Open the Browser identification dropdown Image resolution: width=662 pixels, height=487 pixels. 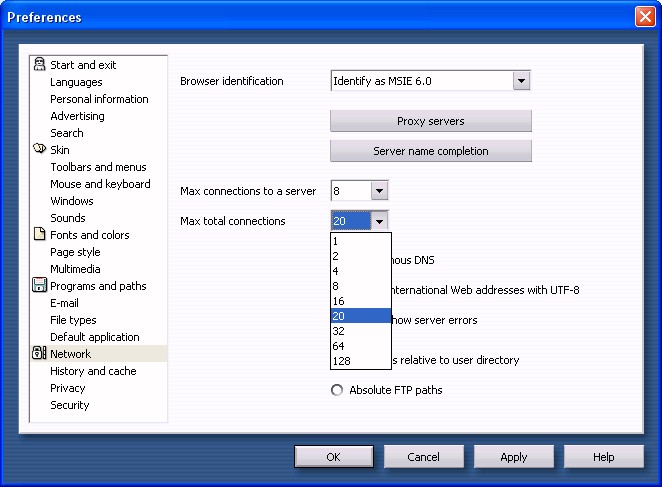(520, 81)
